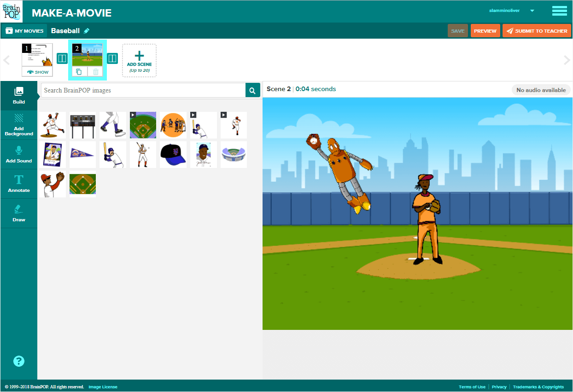Expand the slamminoliver account dropdown
The width and height of the screenshot is (573, 392).
[532, 11]
